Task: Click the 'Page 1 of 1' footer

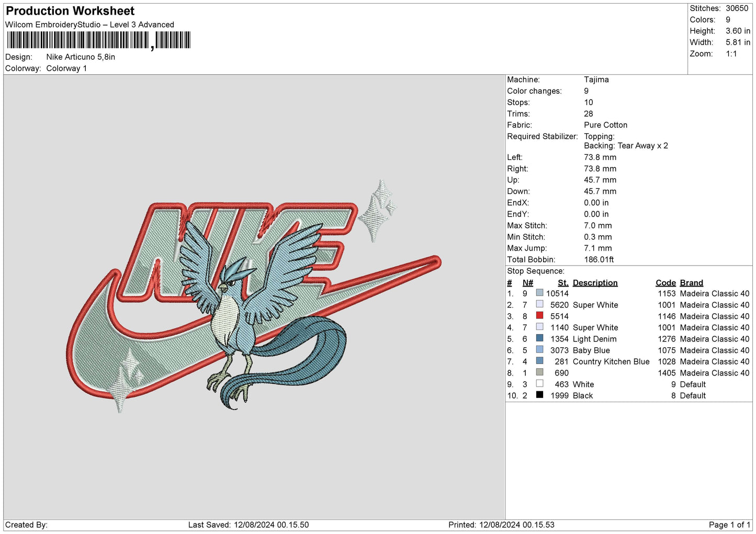Action: tap(729, 525)
